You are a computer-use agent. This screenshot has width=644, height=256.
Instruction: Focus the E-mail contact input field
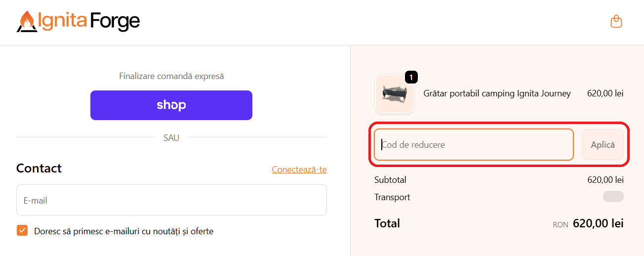[171, 200]
